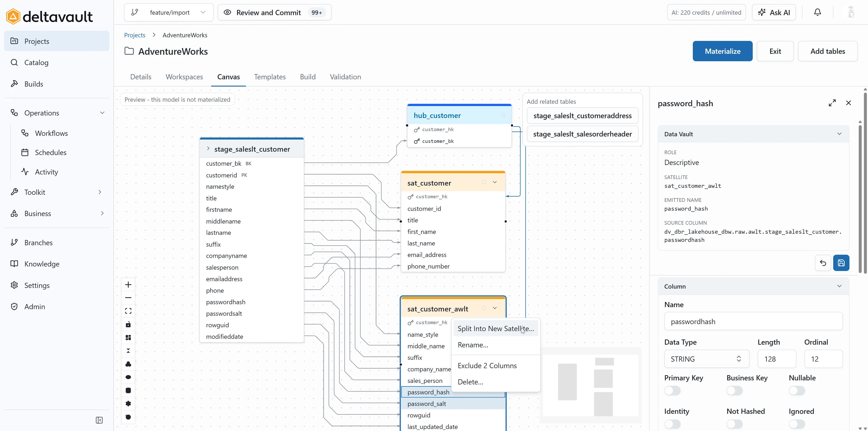Click the status circle on hub_customer header
The image size is (868, 431).
(503, 115)
